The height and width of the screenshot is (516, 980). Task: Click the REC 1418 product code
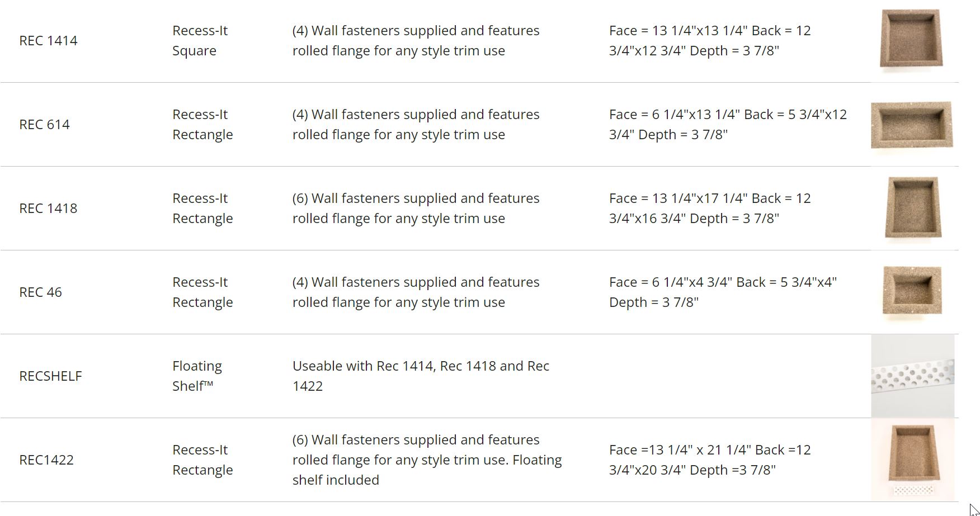click(x=48, y=209)
